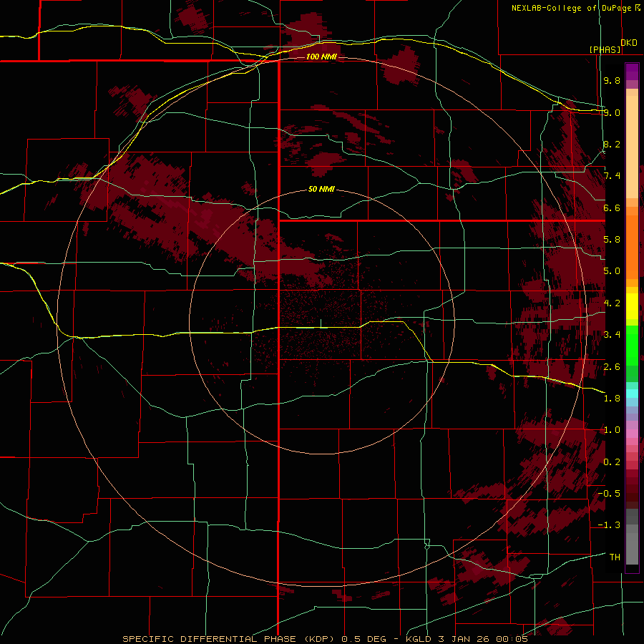
Task: Click the 4.2 legend label
Action: [612, 303]
